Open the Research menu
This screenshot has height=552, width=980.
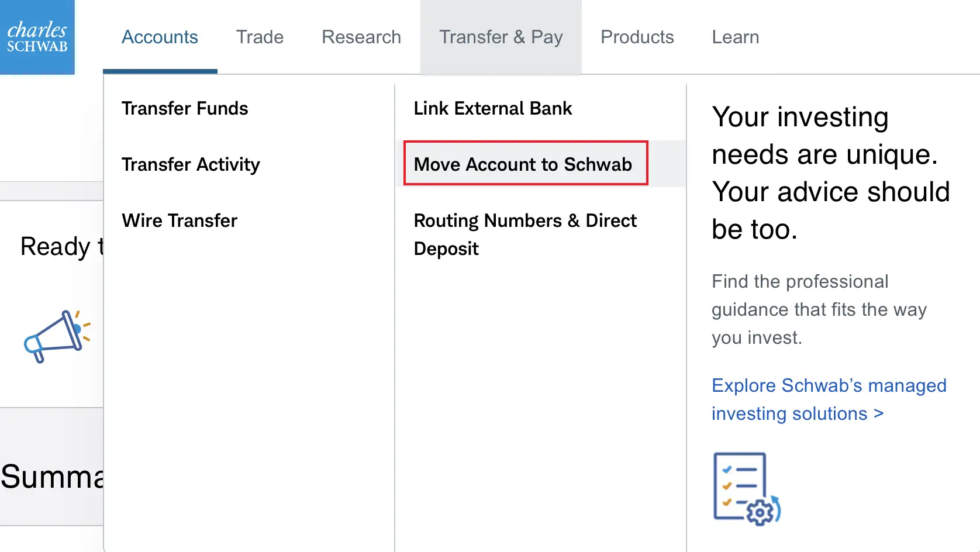pyautogui.click(x=361, y=37)
